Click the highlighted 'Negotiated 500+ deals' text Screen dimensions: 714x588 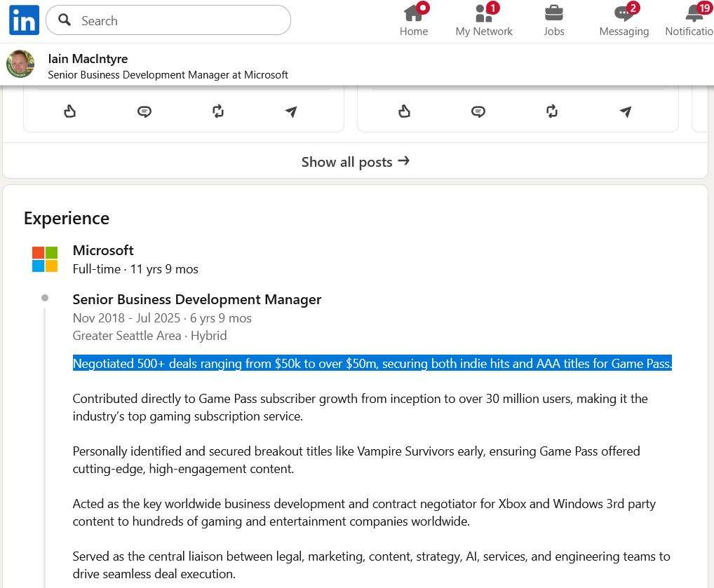(372, 364)
